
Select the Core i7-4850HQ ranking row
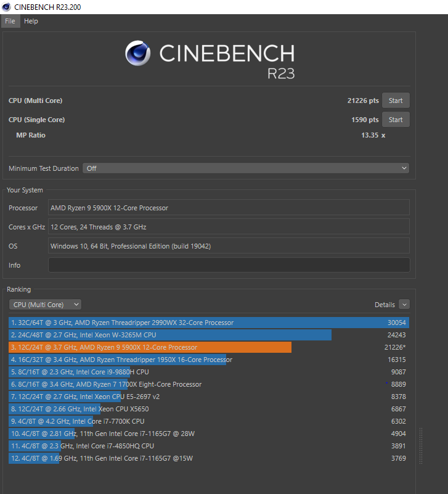click(209, 446)
